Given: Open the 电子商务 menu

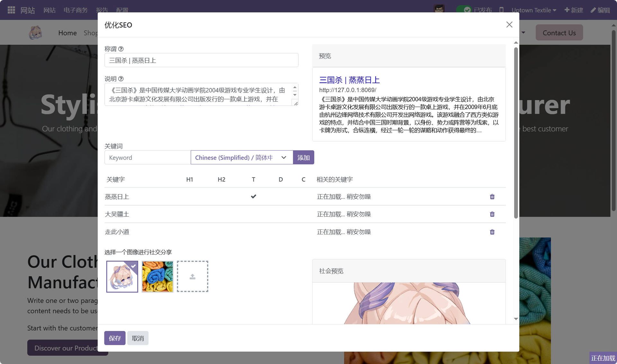Looking at the screenshot, I should (76, 10).
